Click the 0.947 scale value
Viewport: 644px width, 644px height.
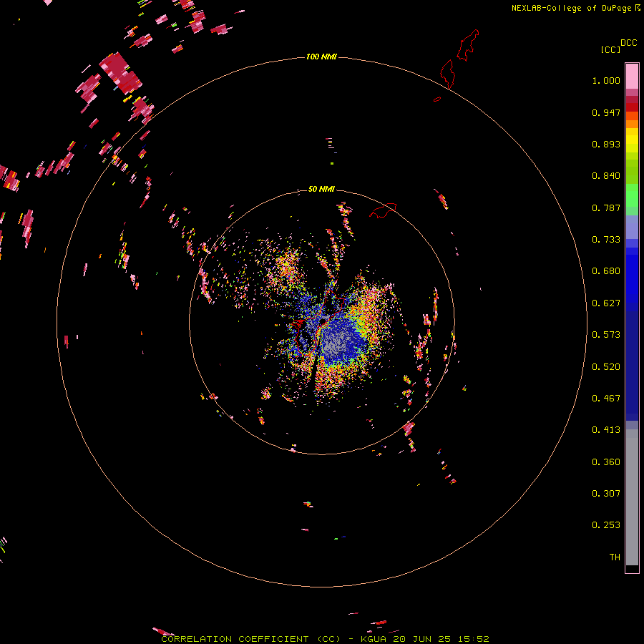tap(606, 112)
